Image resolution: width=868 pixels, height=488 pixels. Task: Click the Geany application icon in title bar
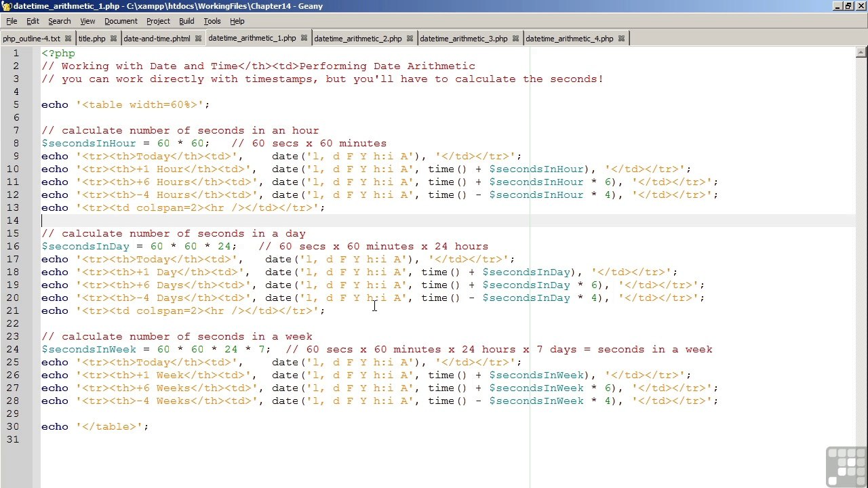point(6,6)
